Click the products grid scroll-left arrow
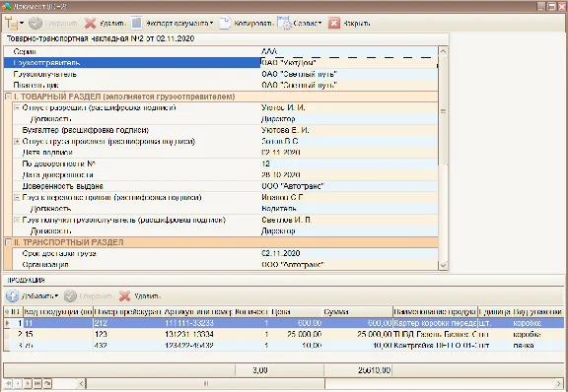The height and width of the screenshot is (392, 568). coord(82,383)
